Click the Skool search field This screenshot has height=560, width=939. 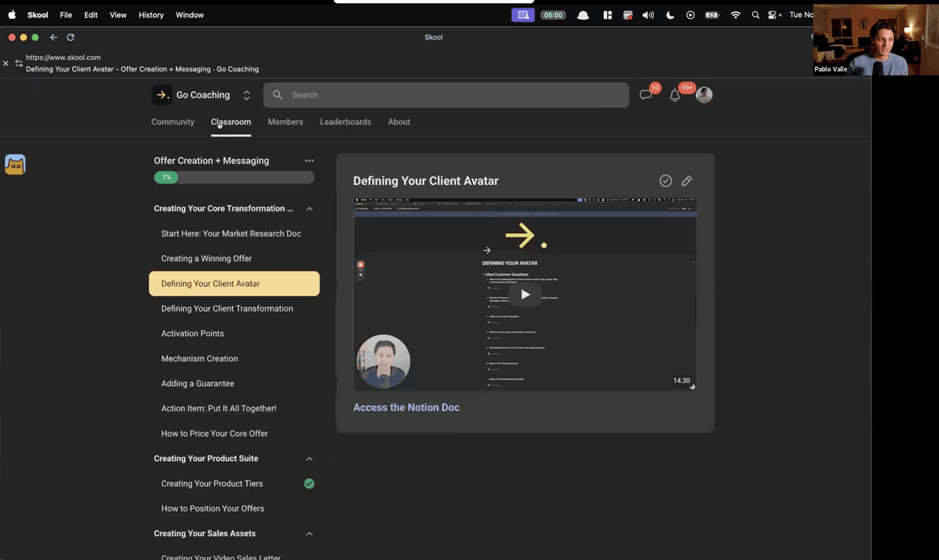(x=446, y=95)
